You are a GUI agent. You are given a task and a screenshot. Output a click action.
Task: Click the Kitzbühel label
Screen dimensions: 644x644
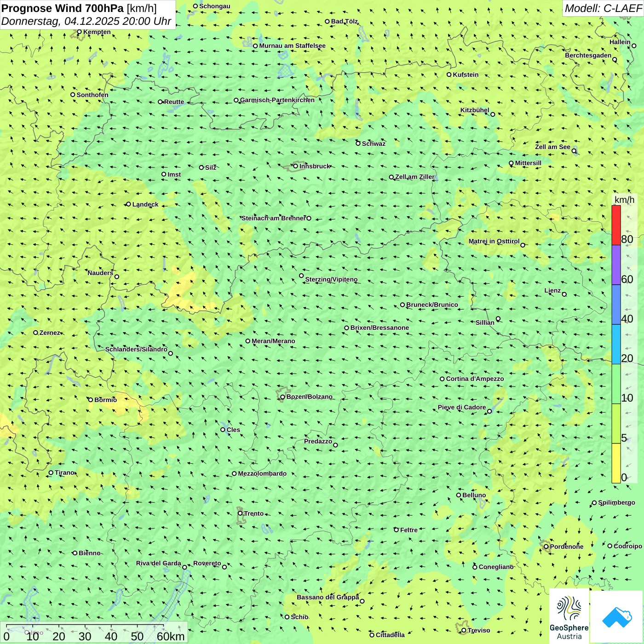pos(475,110)
